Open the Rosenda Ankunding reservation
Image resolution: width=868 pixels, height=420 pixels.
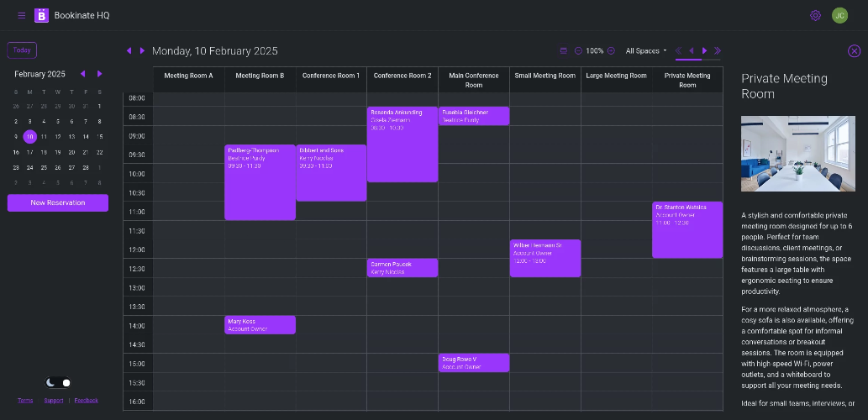(x=402, y=144)
